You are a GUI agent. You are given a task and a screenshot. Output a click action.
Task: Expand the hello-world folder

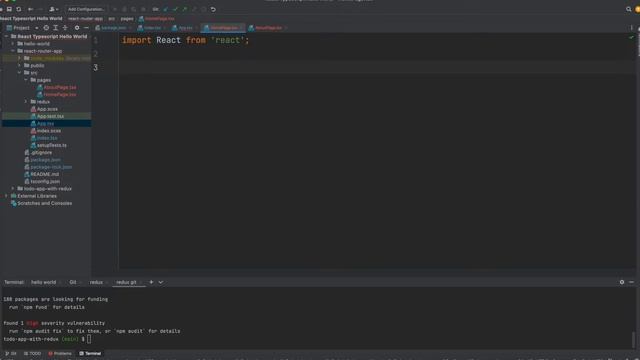(x=13, y=44)
